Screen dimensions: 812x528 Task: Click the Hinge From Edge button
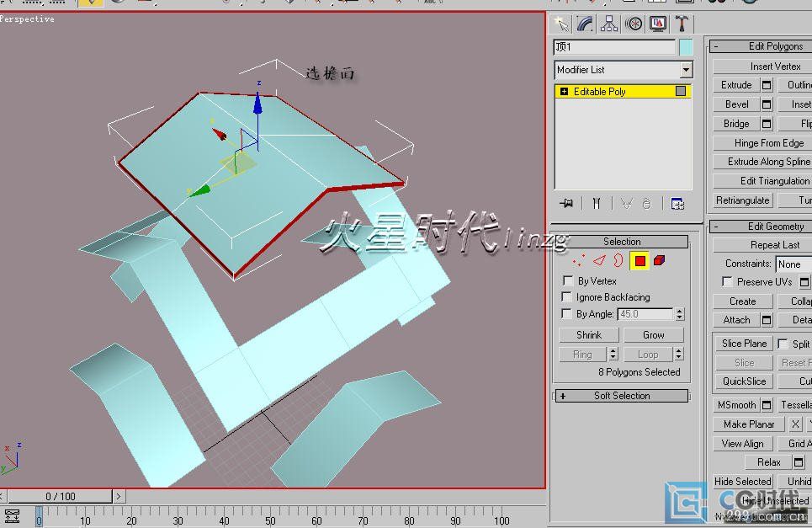click(762, 143)
